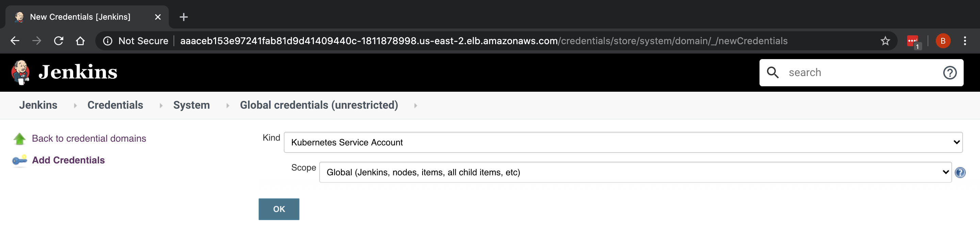Go to the browser home page
Viewport: 980px width, 232px height.
(x=80, y=41)
